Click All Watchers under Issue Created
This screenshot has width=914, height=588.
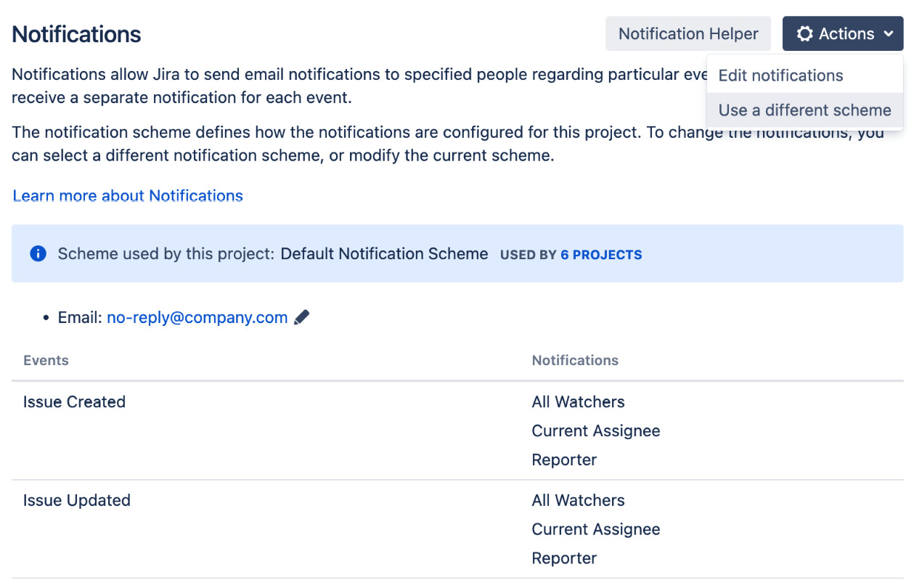(x=578, y=401)
